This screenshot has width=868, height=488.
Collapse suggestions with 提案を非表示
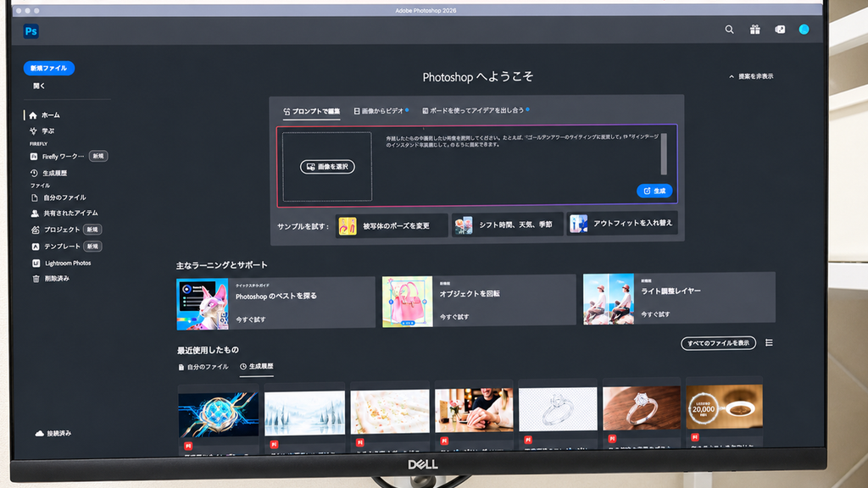click(x=751, y=76)
